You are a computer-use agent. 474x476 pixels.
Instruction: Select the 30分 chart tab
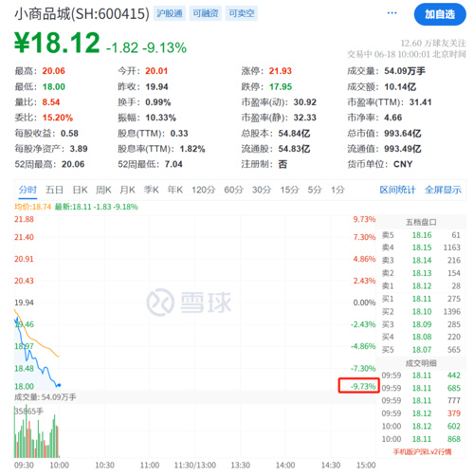(262, 190)
